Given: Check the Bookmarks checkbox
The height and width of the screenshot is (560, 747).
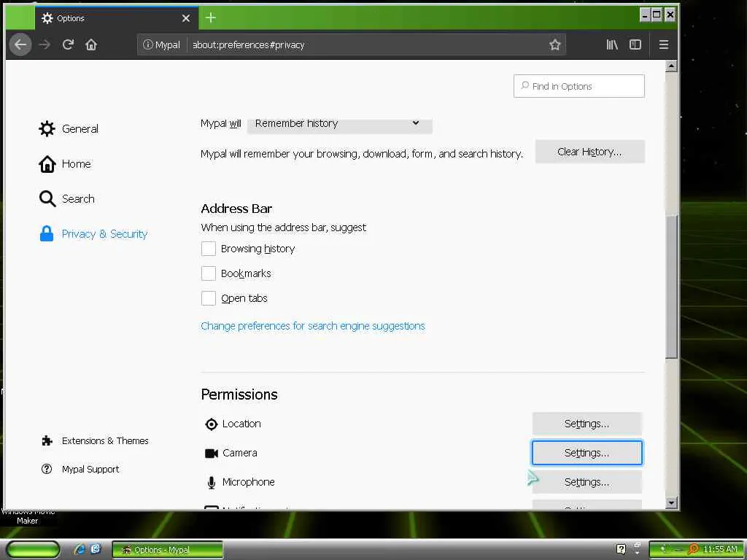Looking at the screenshot, I should [x=209, y=273].
